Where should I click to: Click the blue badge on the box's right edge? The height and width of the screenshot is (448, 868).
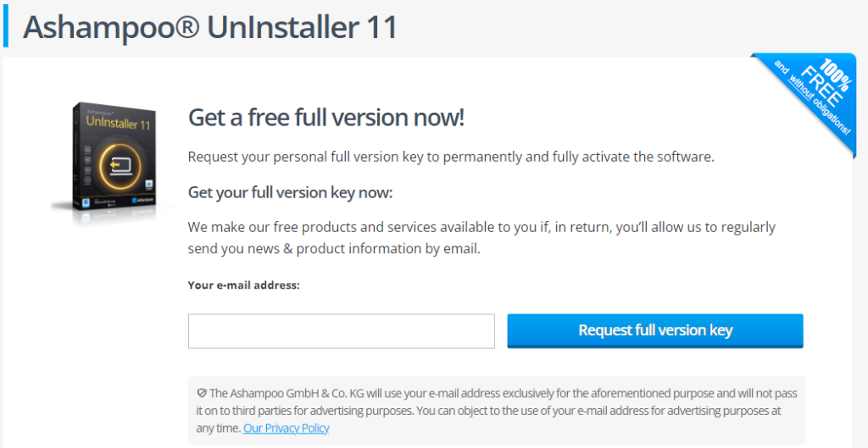(x=148, y=182)
